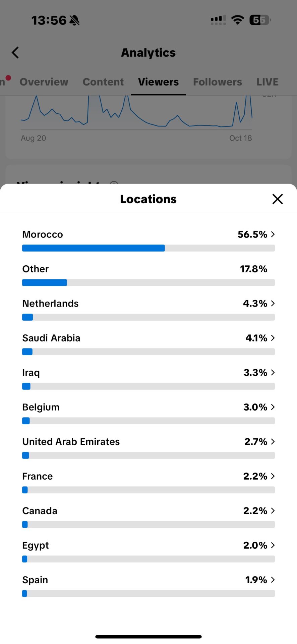Viewport: 297px width, 644px height.
Task: Open Iraq breakdown chevron
Action: (273, 372)
